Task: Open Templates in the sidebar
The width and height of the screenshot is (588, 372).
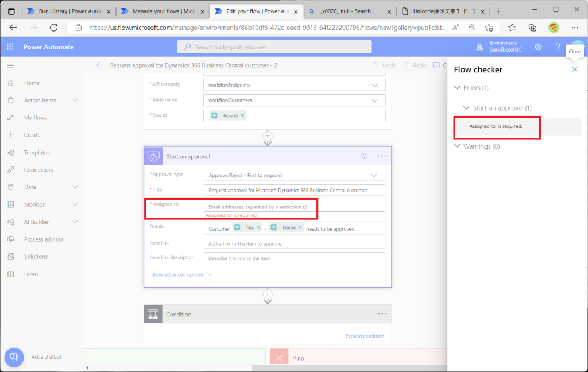Action: point(37,152)
